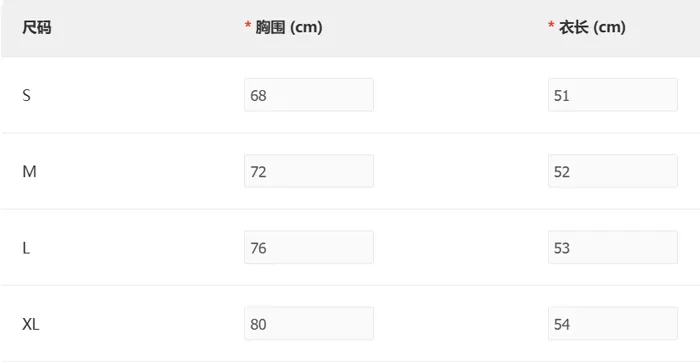Select the size L 胸围 box with 76
Screen dimensions: 700x362
click(309, 247)
